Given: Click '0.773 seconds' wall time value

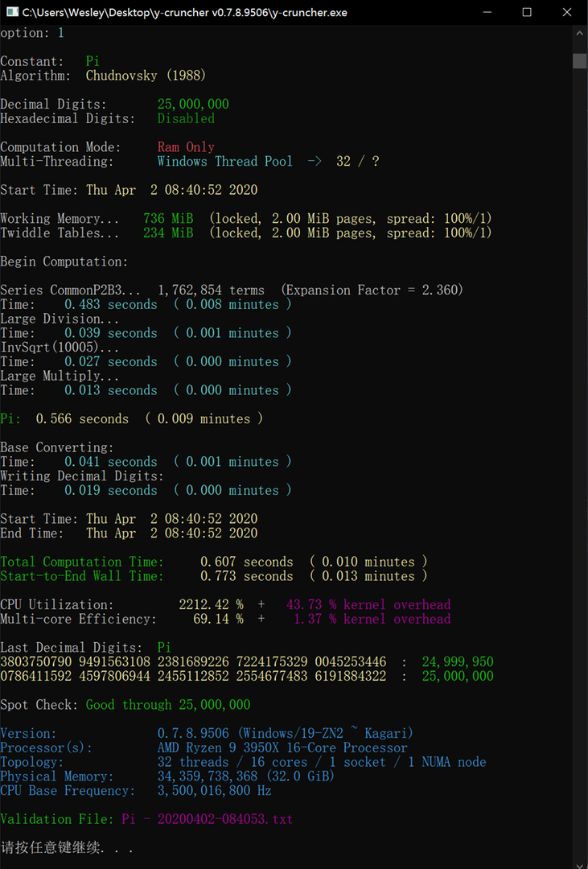Looking at the screenshot, I should [247, 576].
